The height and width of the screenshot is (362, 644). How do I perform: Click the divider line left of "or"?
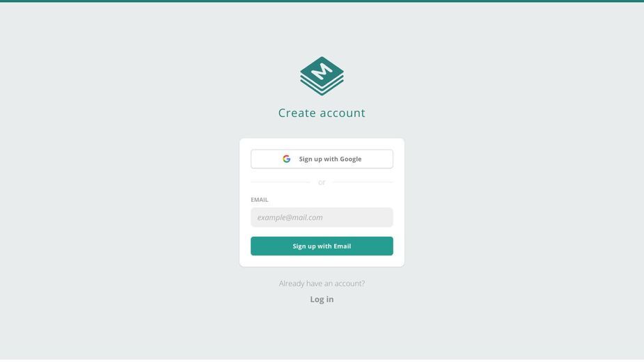tap(280, 182)
